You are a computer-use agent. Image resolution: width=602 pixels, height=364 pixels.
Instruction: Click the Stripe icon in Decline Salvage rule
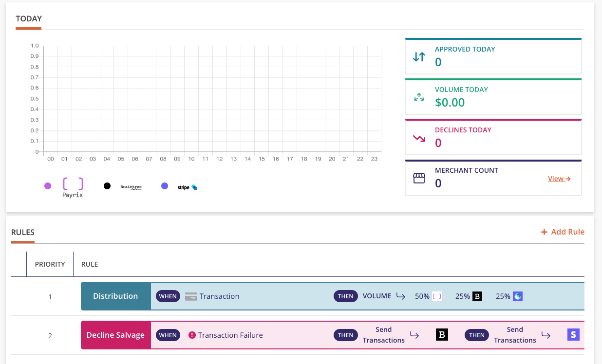tap(573, 335)
